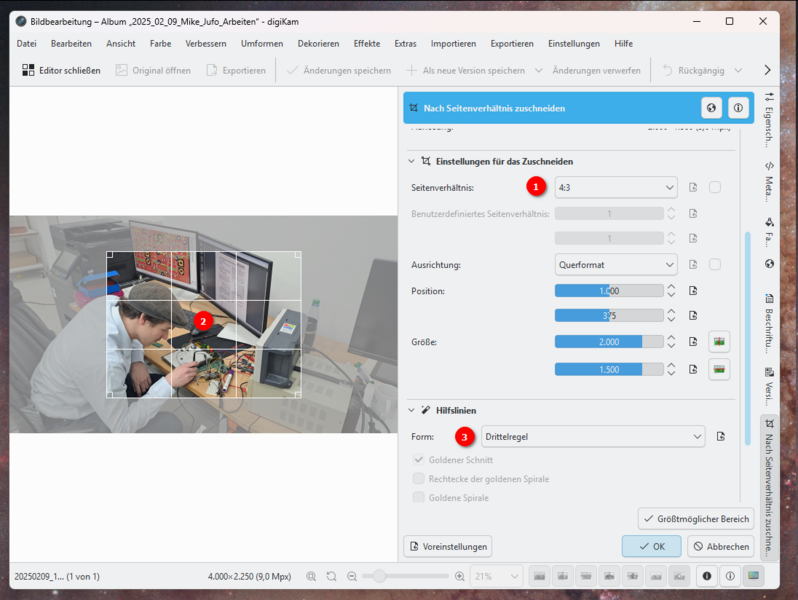Screen dimensions: 798x600
Task: Click the Original öffnen toolbar button
Action: click(x=153, y=70)
